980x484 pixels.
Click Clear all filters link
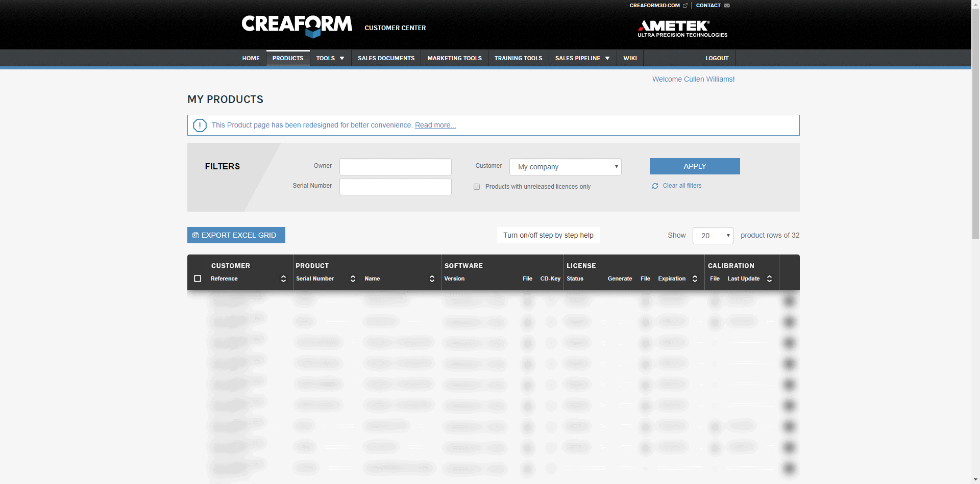pyautogui.click(x=682, y=186)
